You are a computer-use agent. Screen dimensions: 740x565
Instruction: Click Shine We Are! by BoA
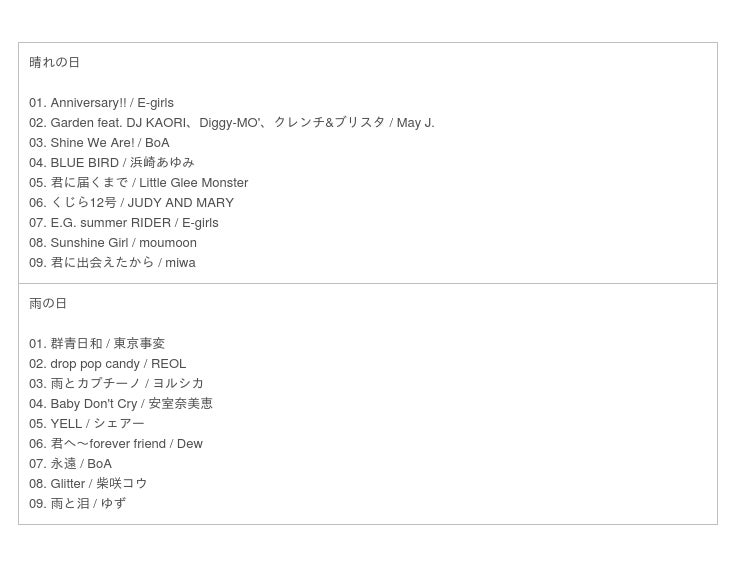[99, 143]
